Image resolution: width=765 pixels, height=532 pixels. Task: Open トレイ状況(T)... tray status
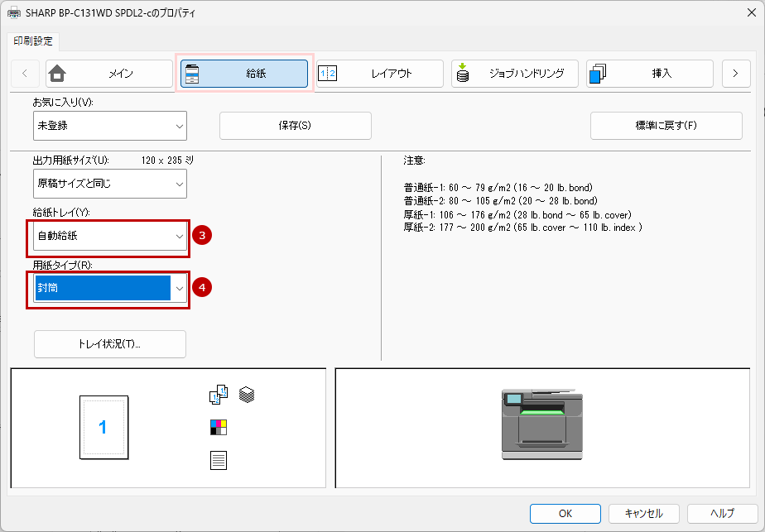tap(109, 344)
